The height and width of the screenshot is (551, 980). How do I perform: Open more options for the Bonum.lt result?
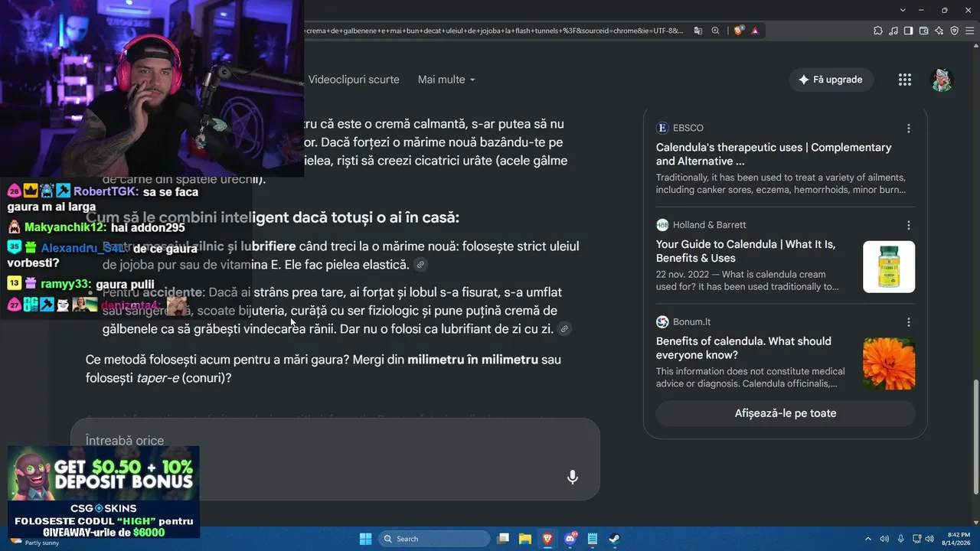tap(909, 322)
